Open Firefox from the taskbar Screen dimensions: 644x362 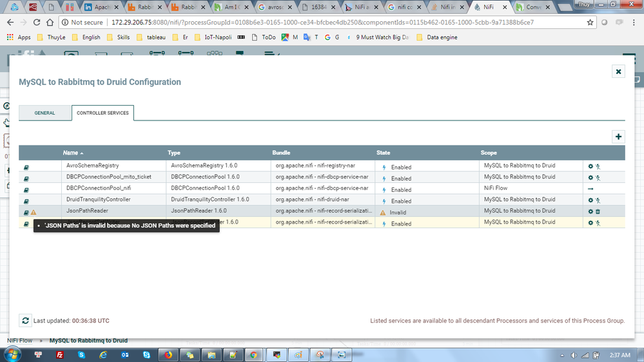[168, 355]
